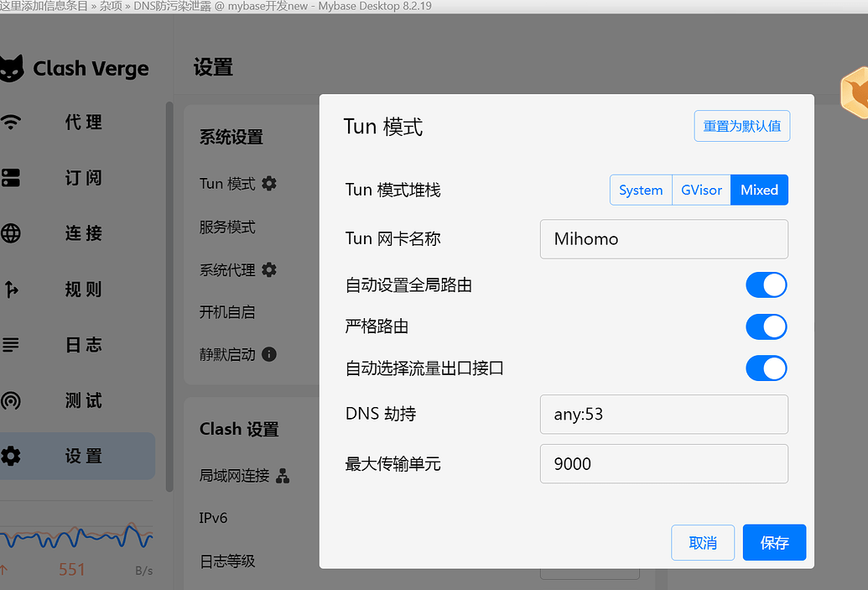Click 服务模式 setting row label

[227, 227]
